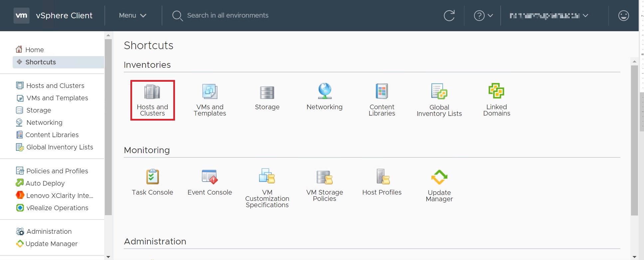Open the help dropdown menu
The height and width of the screenshot is (260, 644).
pyautogui.click(x=483, y=16)
